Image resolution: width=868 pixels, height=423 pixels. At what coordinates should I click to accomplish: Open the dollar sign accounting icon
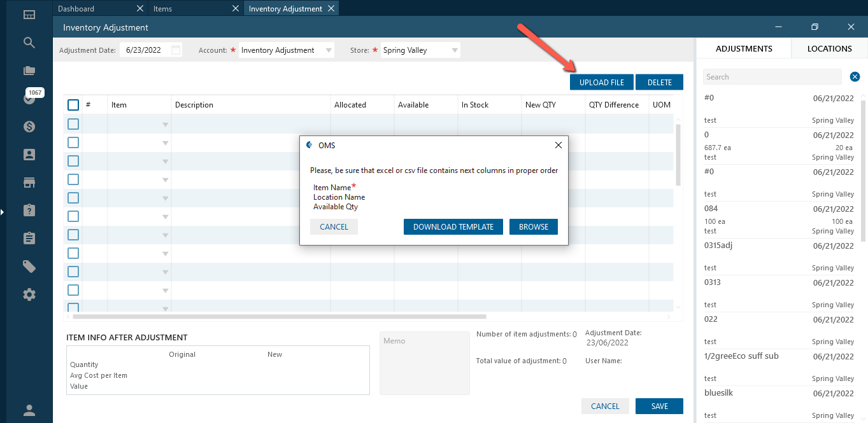point(29,127)
